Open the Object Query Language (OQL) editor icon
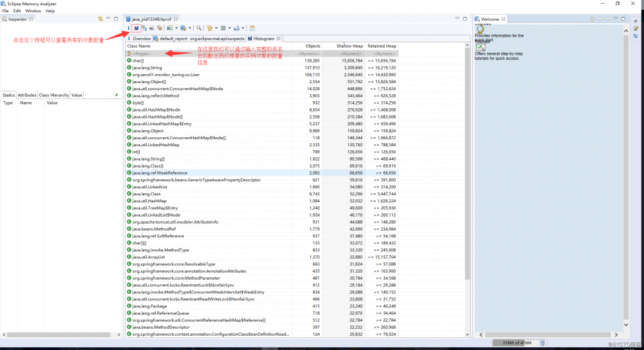The image size is (644, 350). pyautogui.click(x=151, y=28)
